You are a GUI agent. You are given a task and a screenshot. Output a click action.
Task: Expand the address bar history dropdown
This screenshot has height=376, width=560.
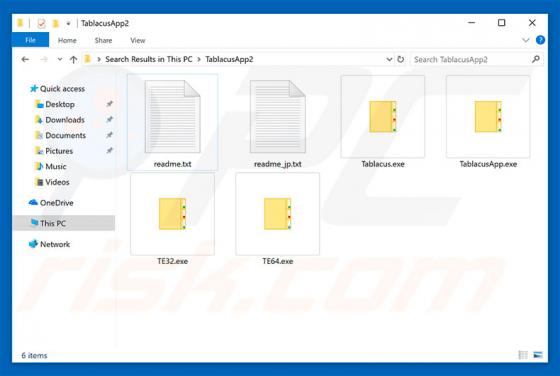389,59
